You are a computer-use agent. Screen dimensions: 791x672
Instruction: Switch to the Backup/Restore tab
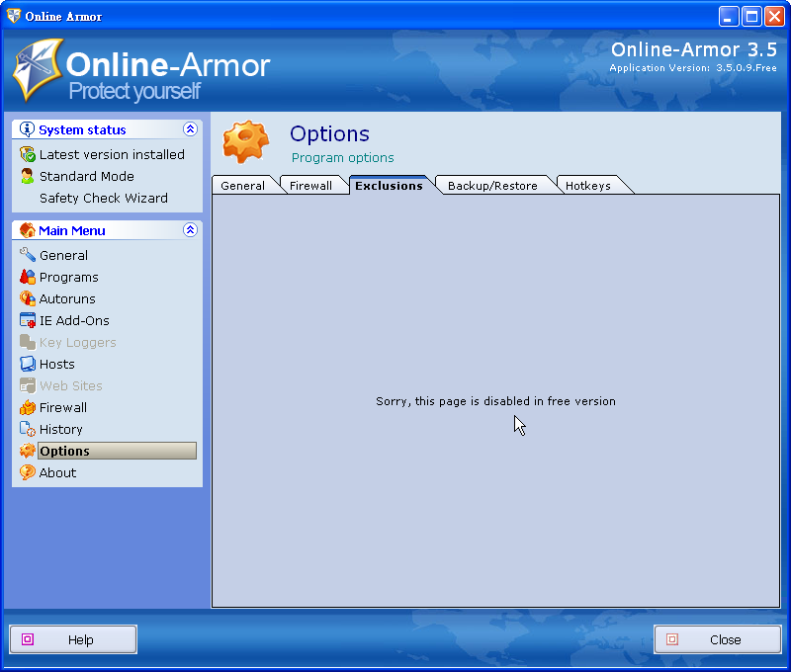pyautogui.click(x=494, y=185)
